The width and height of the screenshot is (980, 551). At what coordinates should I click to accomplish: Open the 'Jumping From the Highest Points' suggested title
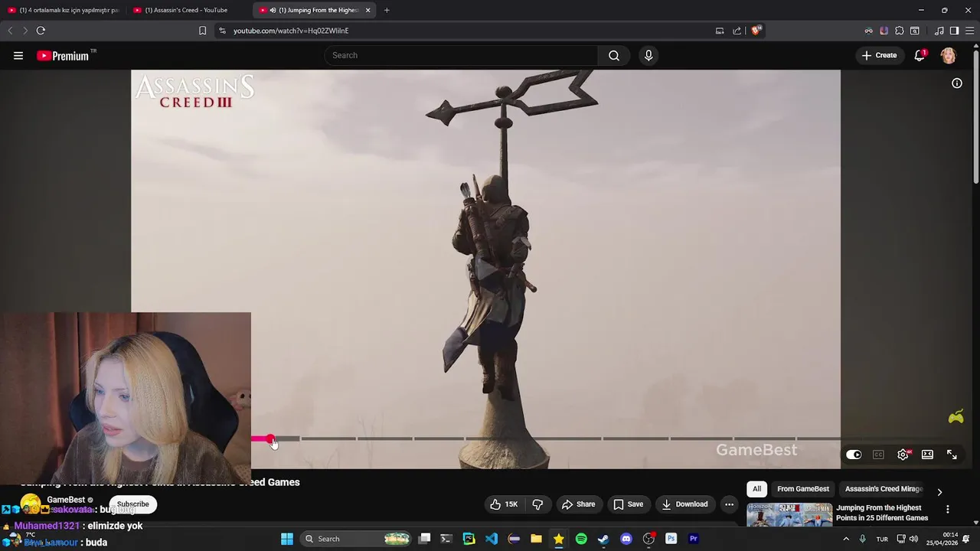tap(882, 513)
